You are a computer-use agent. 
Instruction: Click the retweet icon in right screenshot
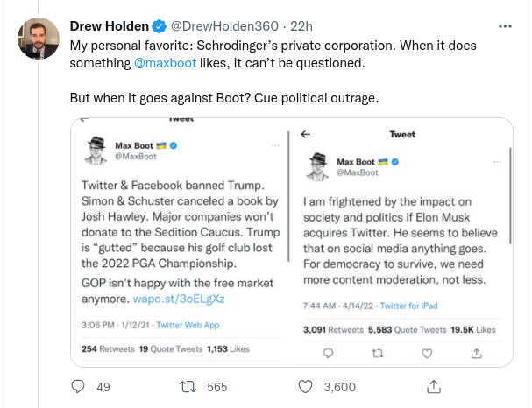tap(379, 353)
